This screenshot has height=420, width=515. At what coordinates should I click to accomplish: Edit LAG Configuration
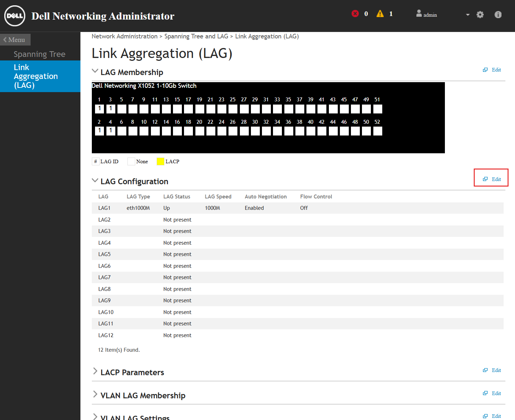pos(496,179)
